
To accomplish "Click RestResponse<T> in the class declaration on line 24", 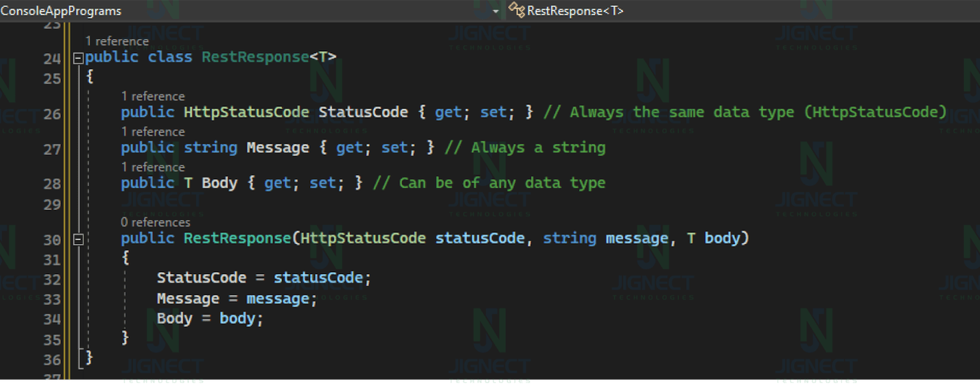I will [269, 57].
